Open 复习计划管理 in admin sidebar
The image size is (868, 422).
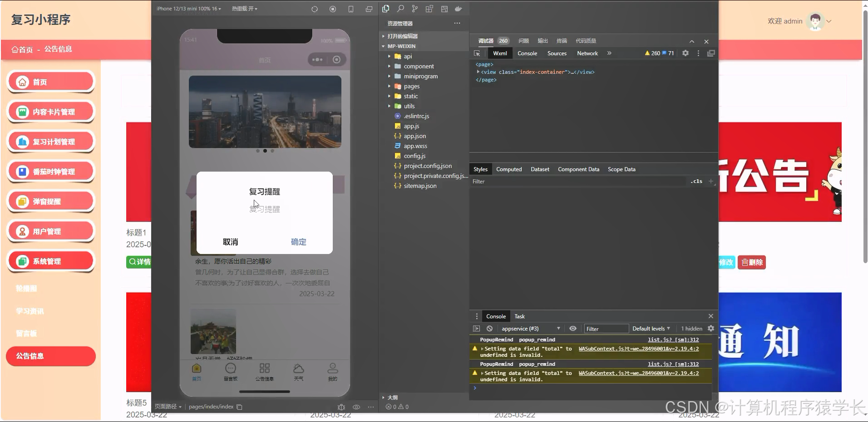tap(51, 142)
